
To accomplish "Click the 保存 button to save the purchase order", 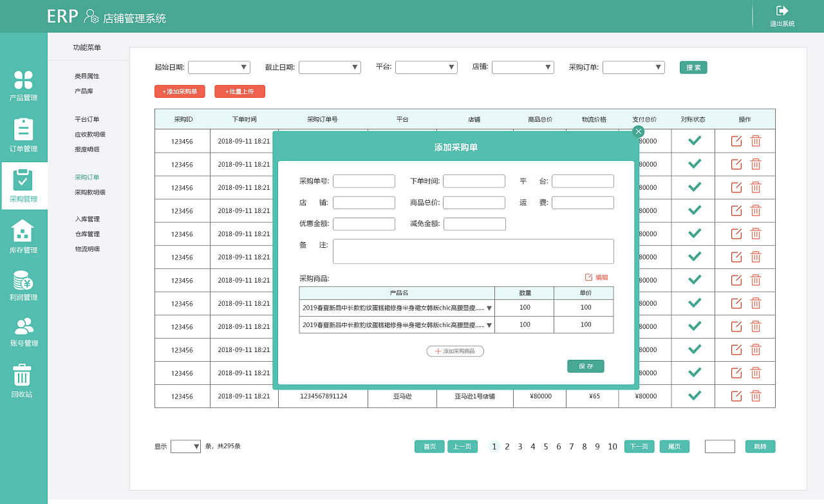I will click(x=585, y=366).
